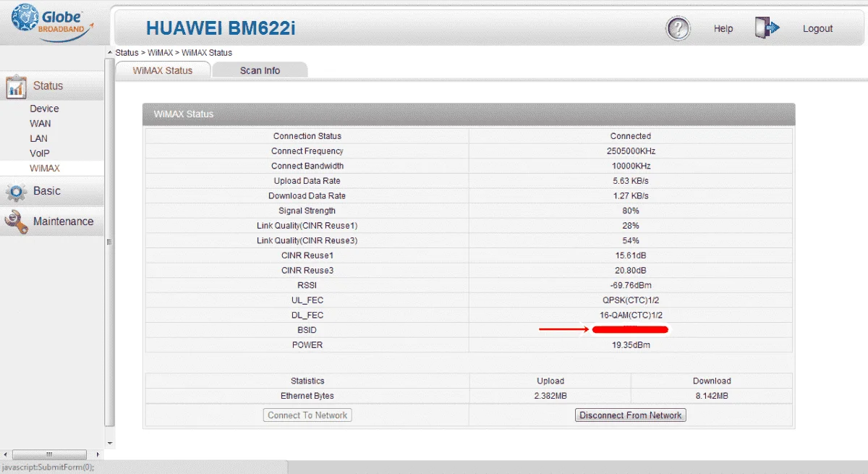Switch to the Scan Info tab
This screenshot has width=868, height=474.
tap(260, 70)
